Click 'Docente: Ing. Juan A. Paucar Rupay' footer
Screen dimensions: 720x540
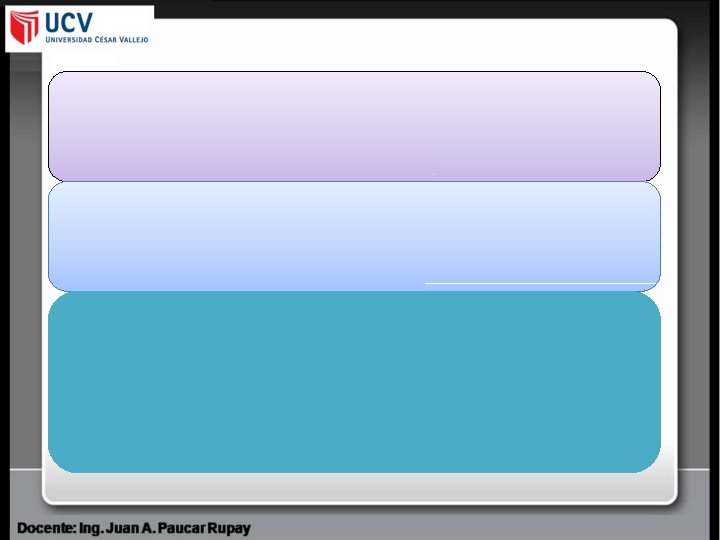134,529
